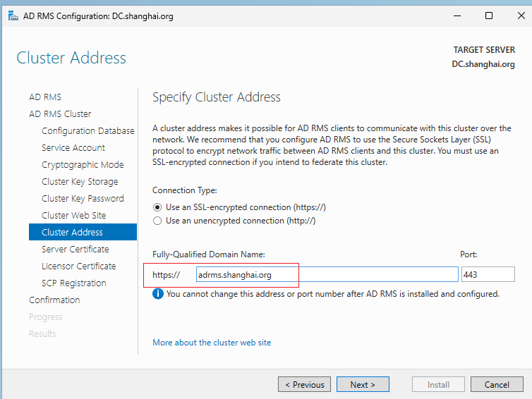Select Cluster Key Storage in sidebar
Viewport: 532px width, 399px height.
(x=80, y=182)
